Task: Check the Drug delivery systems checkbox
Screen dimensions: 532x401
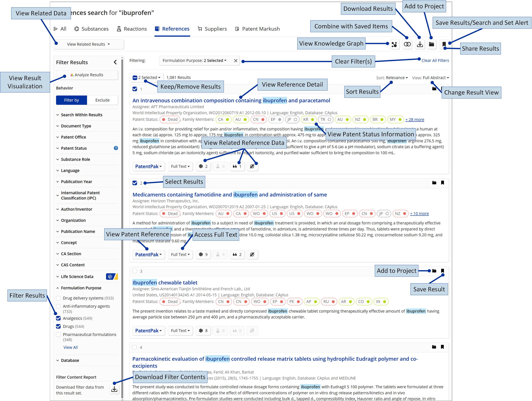Action: (x=58, y=298)
